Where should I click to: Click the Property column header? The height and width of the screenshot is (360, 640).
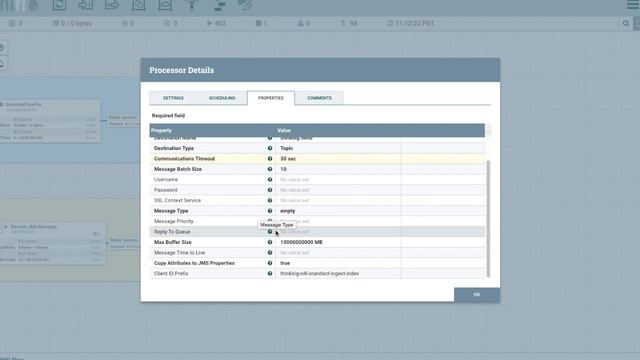[162, 131]
